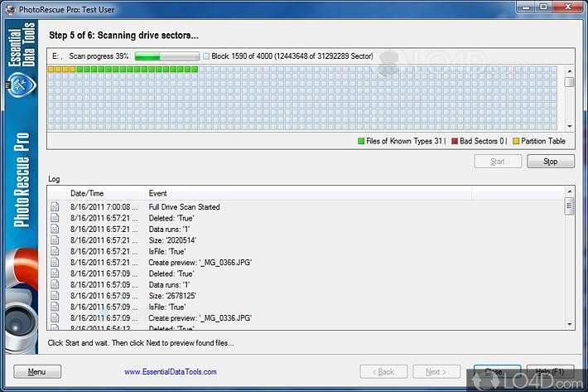The height and width of the screenshot is (392, 588).
Task: Click the block map scrollbar thumb
Action: [569, 82]
